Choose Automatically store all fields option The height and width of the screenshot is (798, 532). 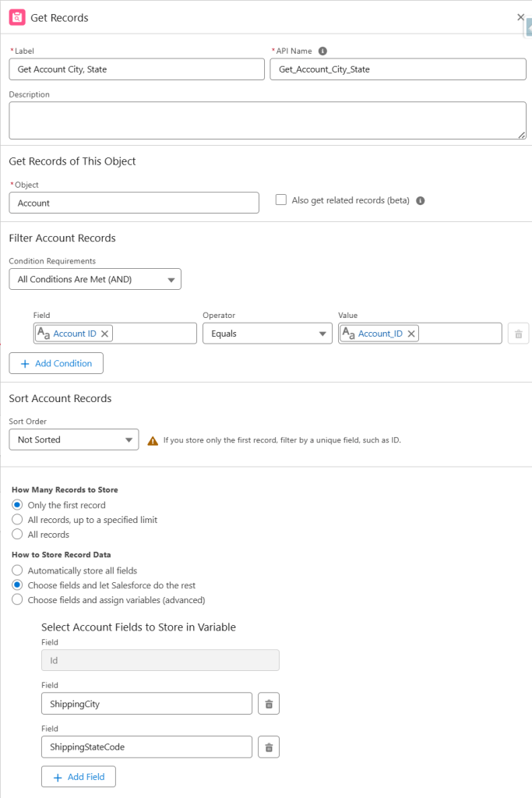(x=17, y=570)
